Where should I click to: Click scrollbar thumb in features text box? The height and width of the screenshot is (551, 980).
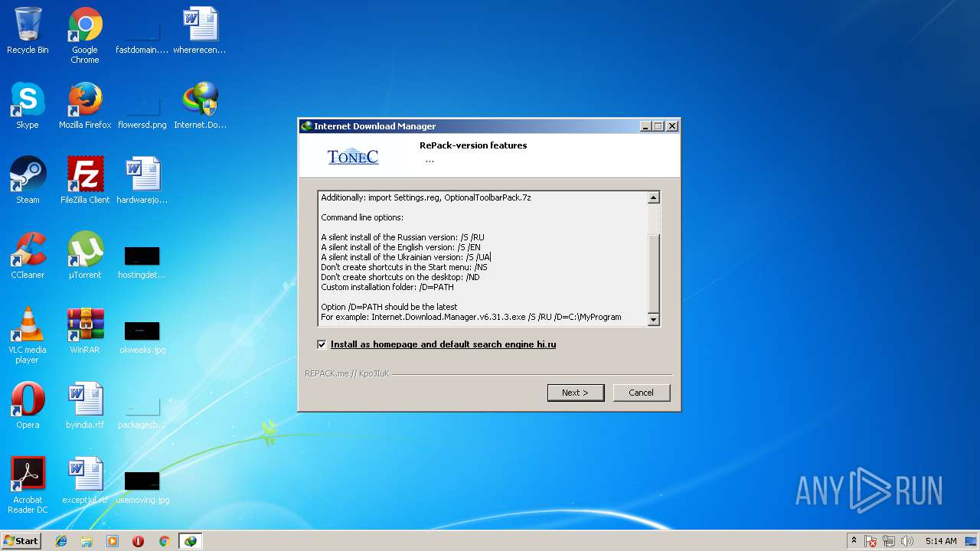click(654, 272)
